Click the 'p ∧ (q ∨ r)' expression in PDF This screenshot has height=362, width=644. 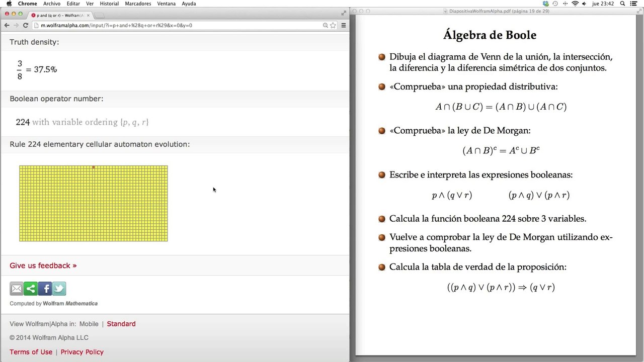tap(452, 195)
